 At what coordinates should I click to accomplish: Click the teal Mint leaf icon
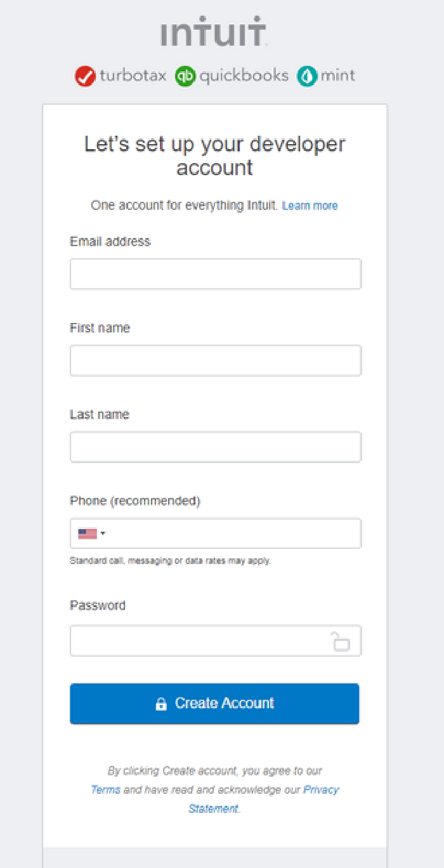pyautogui.click(x=307, y=76)
